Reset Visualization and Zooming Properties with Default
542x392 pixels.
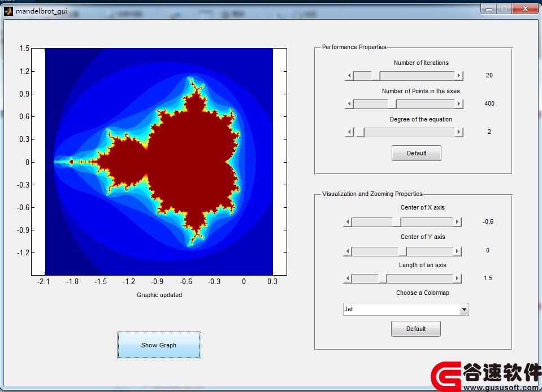click(416, 329)
